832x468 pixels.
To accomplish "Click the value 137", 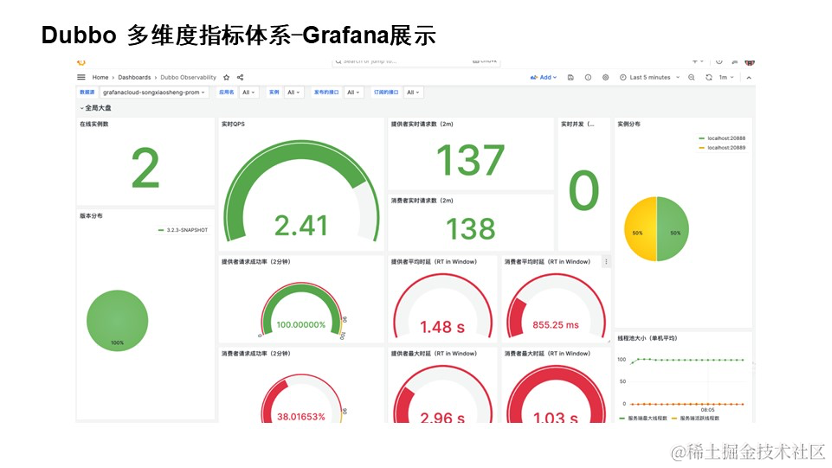I will (x=470, y=160).
